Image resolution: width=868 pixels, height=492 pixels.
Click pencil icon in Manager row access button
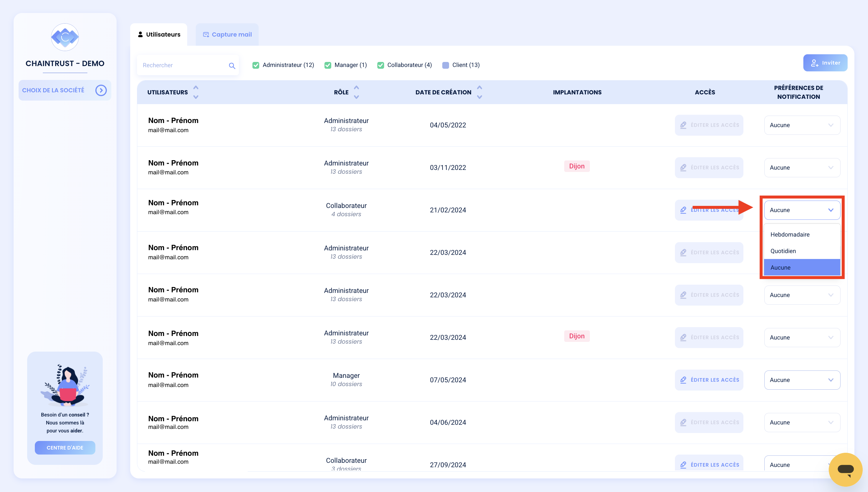pyautogui.click(x=683, y=380)
